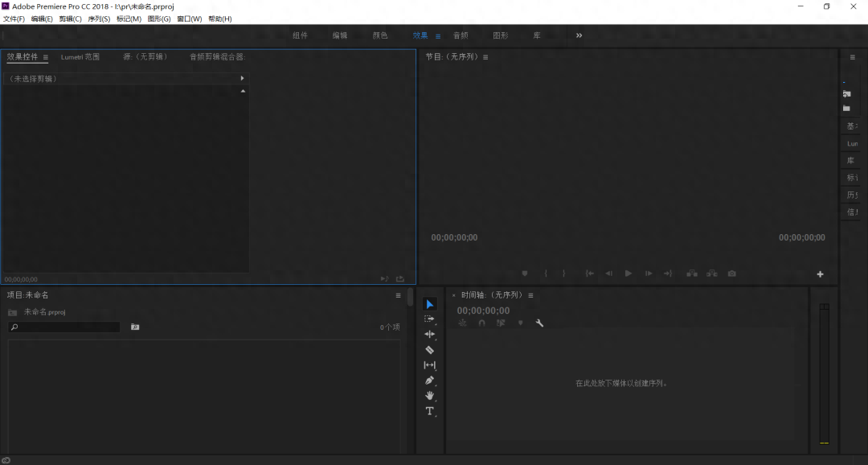
Task: Click the status bar Creative Cloud sync icon
Action: click(6, 460)
